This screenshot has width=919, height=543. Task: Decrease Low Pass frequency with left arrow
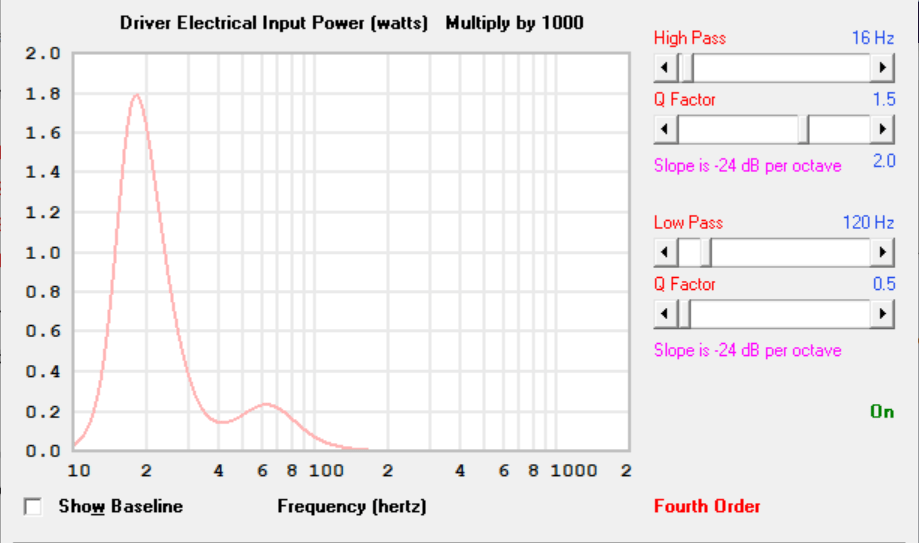665,252
